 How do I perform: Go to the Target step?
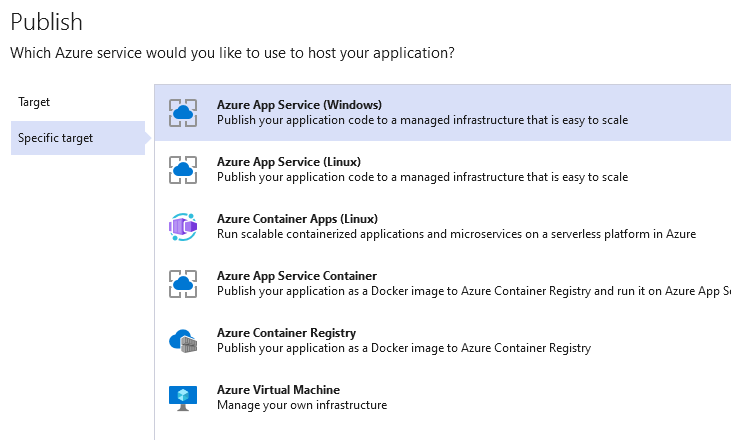point(34,102)
